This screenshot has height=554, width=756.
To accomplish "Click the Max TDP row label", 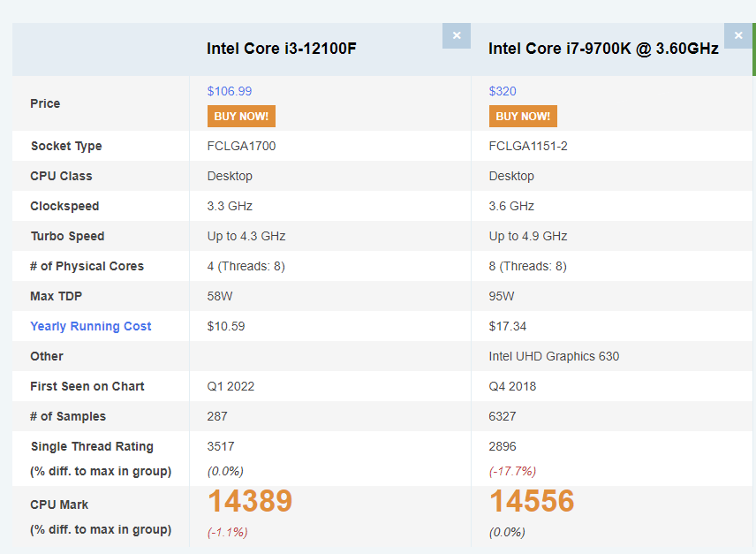I will click(x=56, y=296).
